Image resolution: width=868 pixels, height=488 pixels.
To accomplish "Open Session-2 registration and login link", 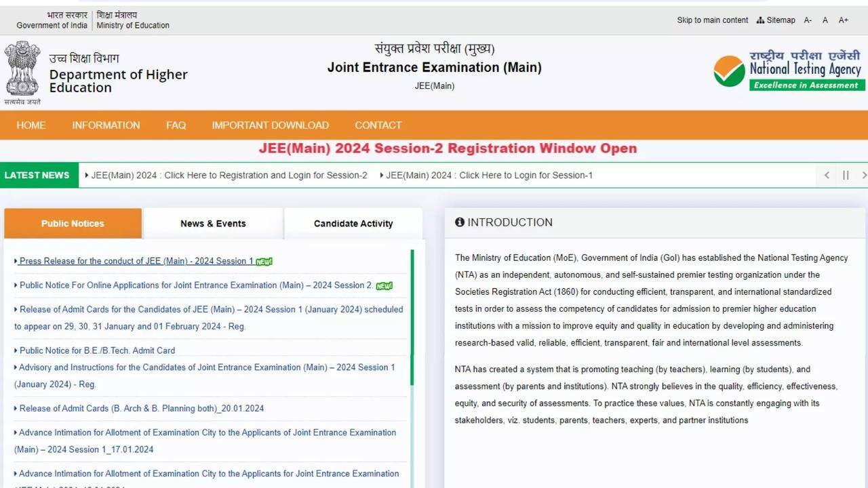I will coord(228,175).
